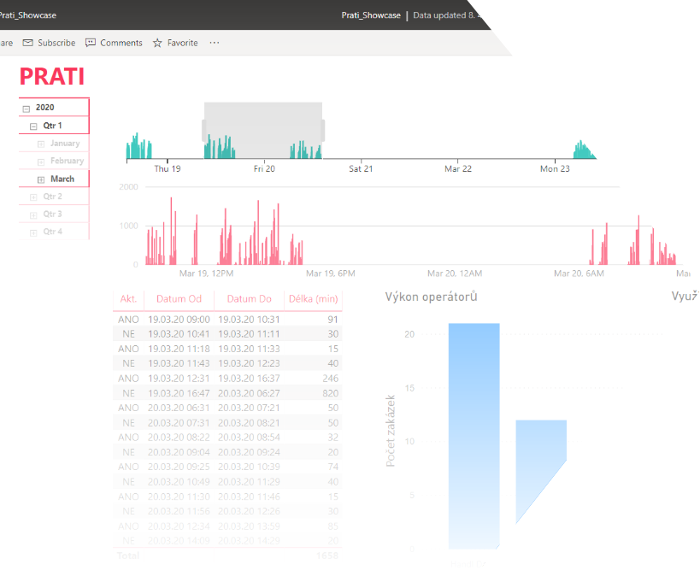The width and height of the screenshot is (700, 588).
Task: Grab the left handle of the time range selector
Action: [x=204, y=131]
